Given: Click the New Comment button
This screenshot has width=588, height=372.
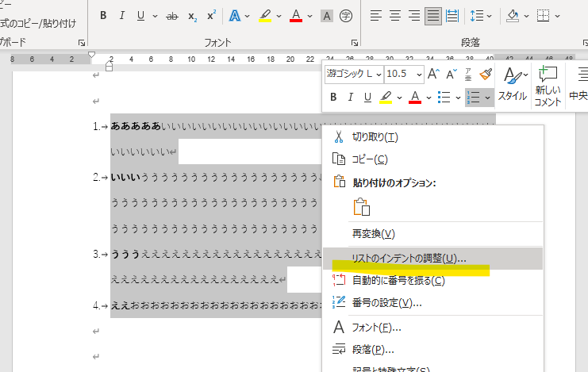Looking at the screenshot, I should [x=548, y=85].
